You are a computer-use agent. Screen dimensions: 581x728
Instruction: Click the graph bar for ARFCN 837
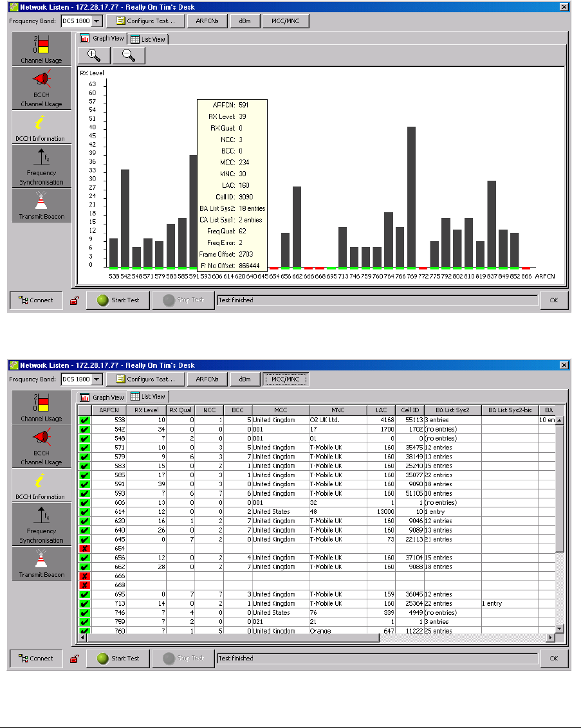click(492, 224)
